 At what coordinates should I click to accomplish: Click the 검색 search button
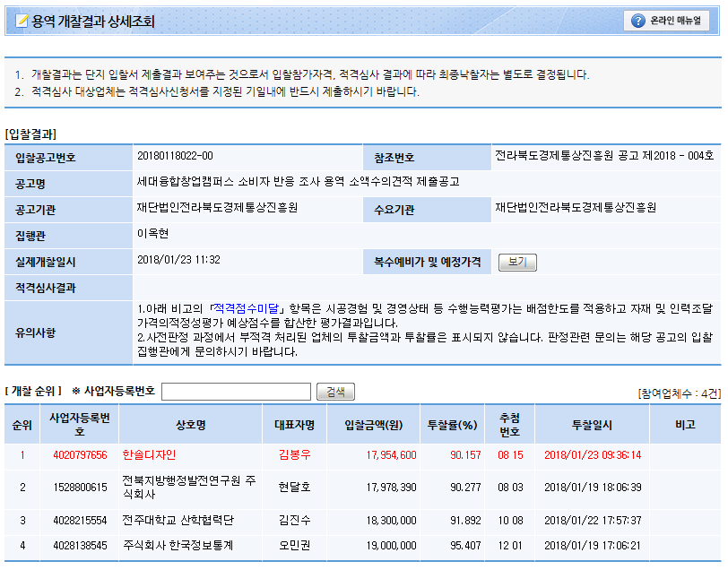coord(337,392)
